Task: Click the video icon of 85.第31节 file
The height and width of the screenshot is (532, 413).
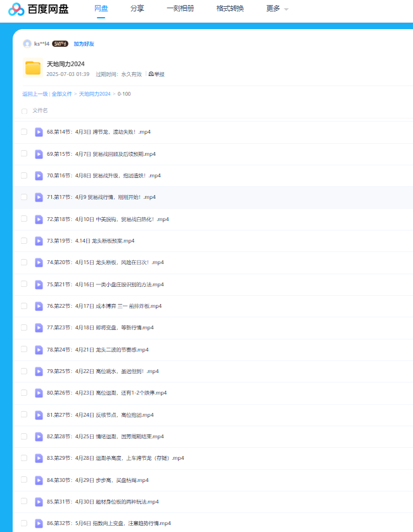Action: pyautogui.click(x=39, y=502)
